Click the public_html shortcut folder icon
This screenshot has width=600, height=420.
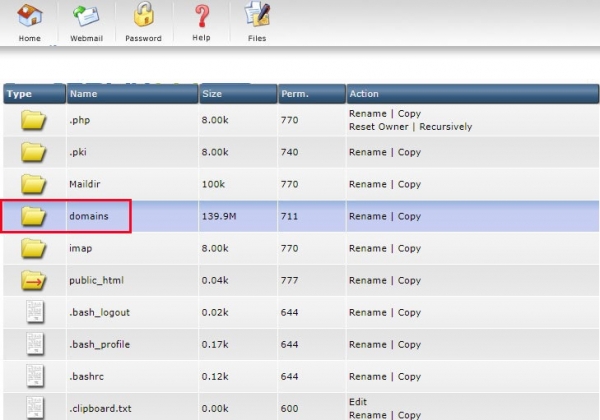pos(34,280)
